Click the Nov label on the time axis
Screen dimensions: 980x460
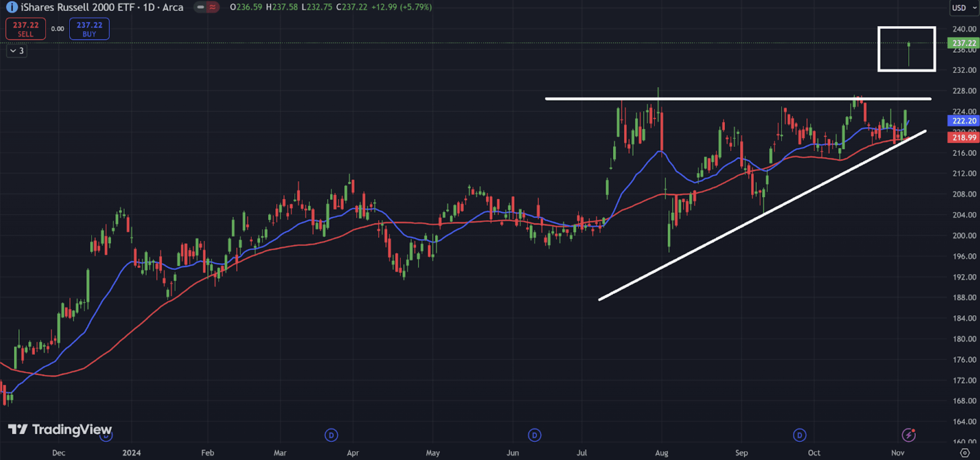[897, 452]
